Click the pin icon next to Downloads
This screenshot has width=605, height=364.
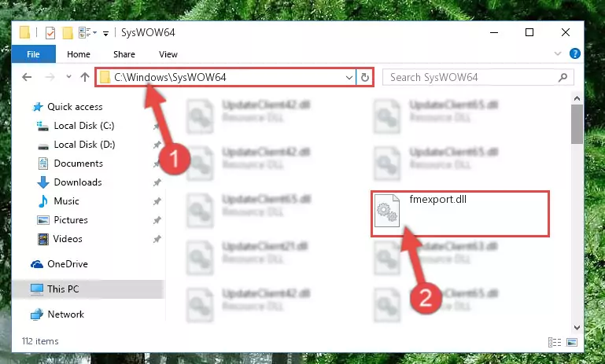(157, 182)
